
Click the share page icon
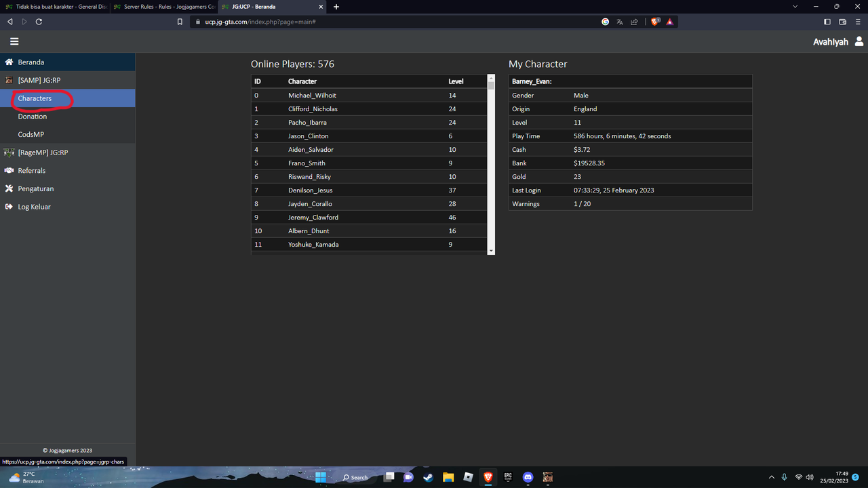coord(634,22)
